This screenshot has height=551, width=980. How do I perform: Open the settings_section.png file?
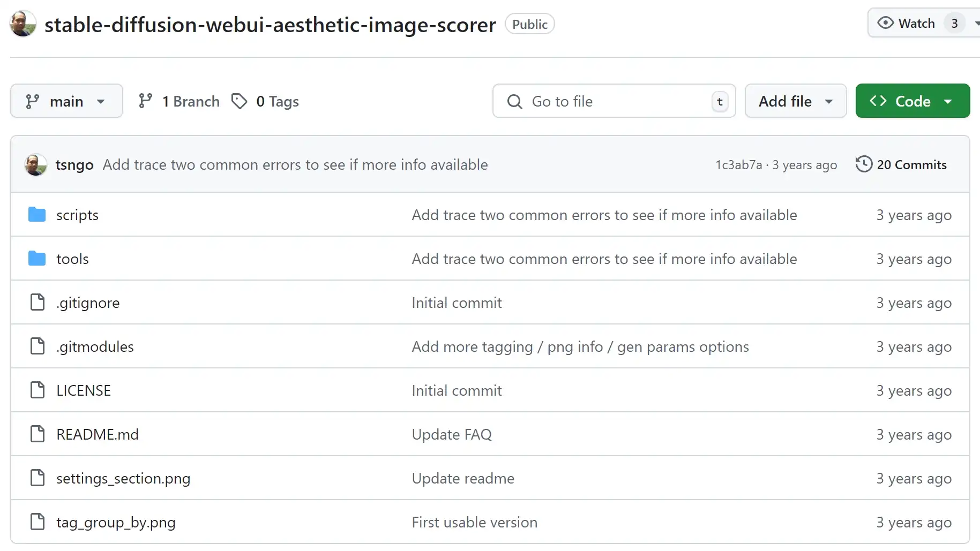coord(123,478)
